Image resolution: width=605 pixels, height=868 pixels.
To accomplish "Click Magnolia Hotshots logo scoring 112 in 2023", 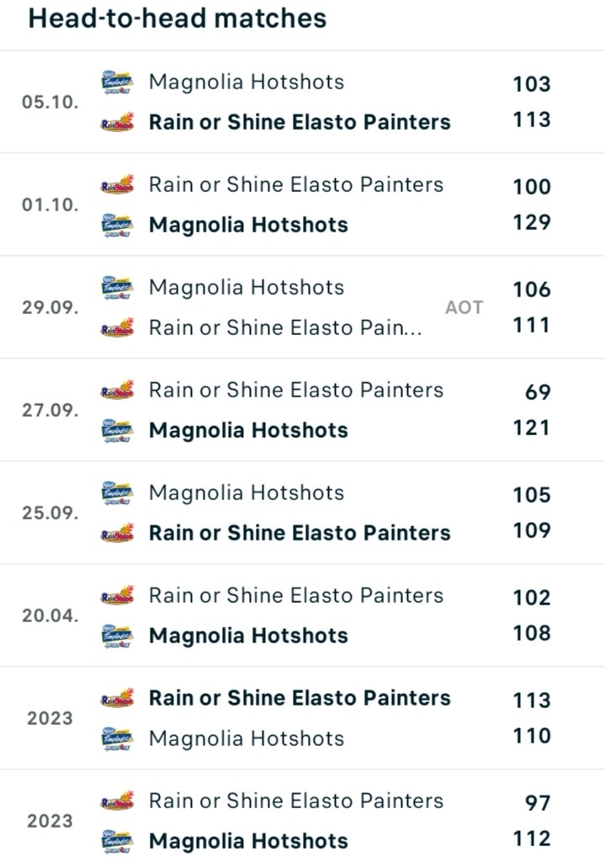I will 117,841.
